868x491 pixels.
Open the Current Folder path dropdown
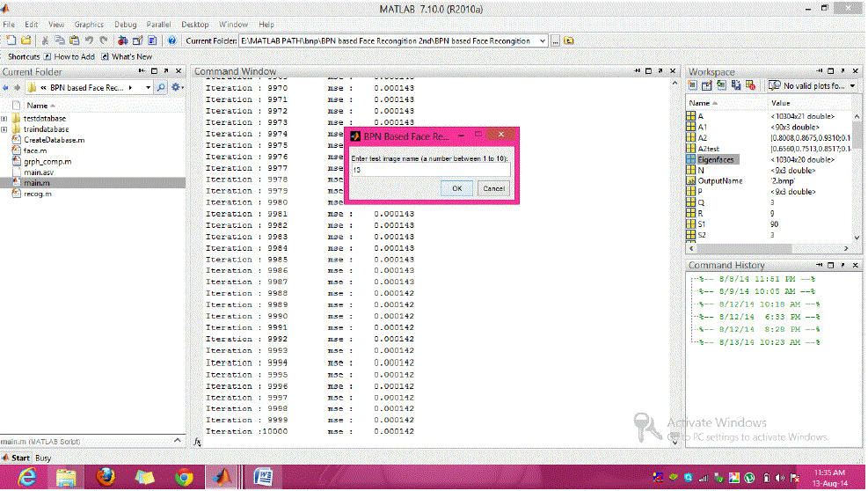[543, 40]
